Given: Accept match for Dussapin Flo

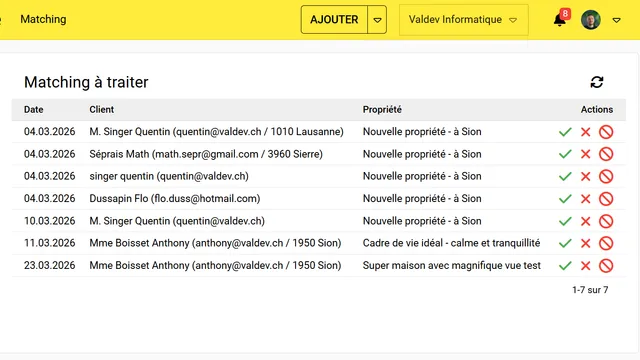Looking at the screenshot, I should [565, 199].
